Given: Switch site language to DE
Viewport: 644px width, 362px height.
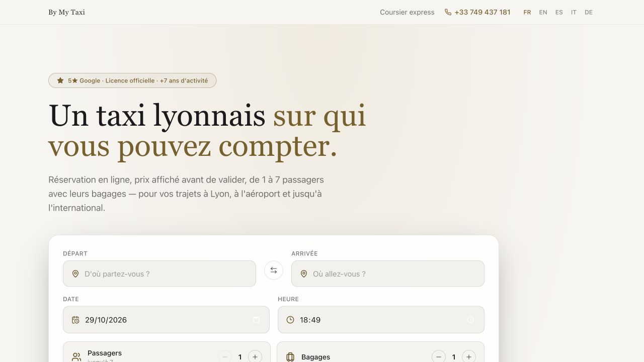Looking at the screenshot, I should coord(589,12).
